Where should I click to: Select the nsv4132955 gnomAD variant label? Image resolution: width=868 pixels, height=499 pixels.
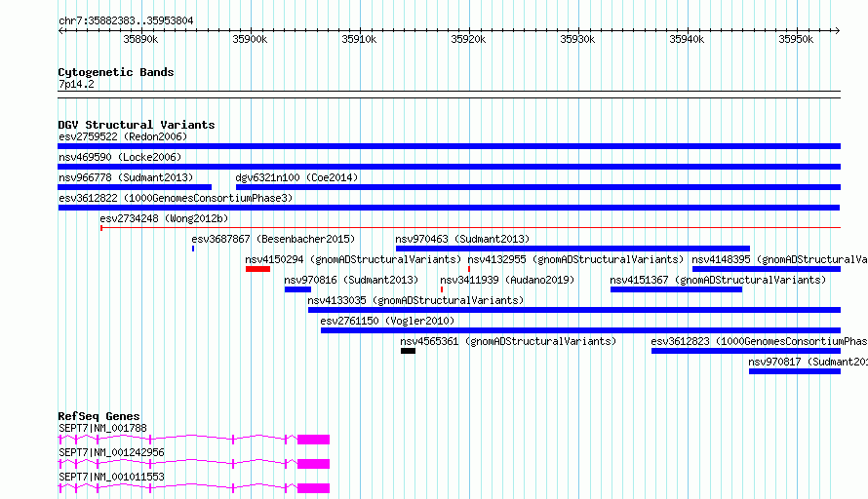click(575, 259)
